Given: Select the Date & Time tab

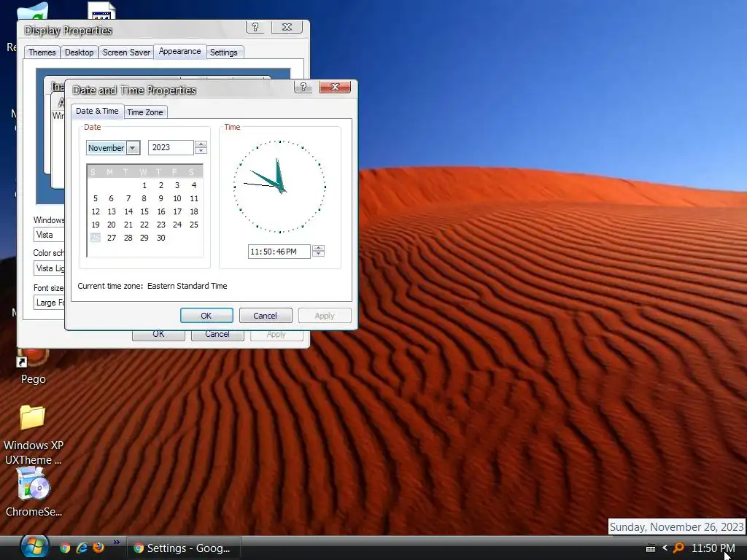Looking at the screenshot, I should (x=97, y=111).
